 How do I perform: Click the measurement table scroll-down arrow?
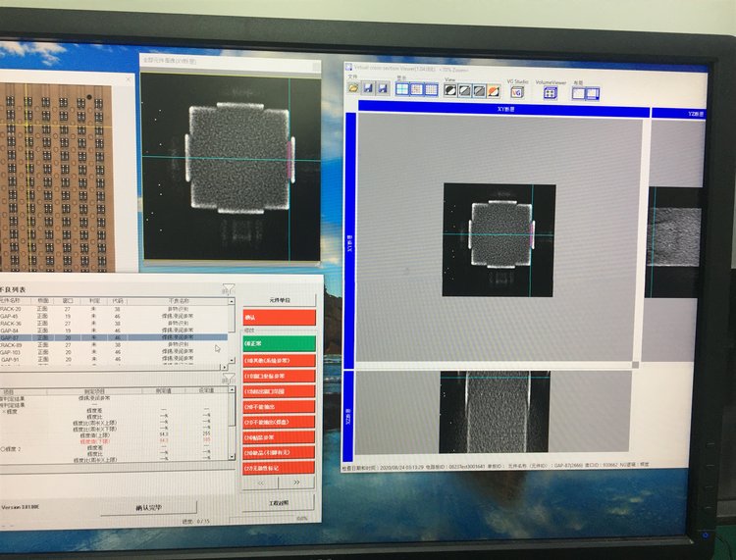coord(232,456)
